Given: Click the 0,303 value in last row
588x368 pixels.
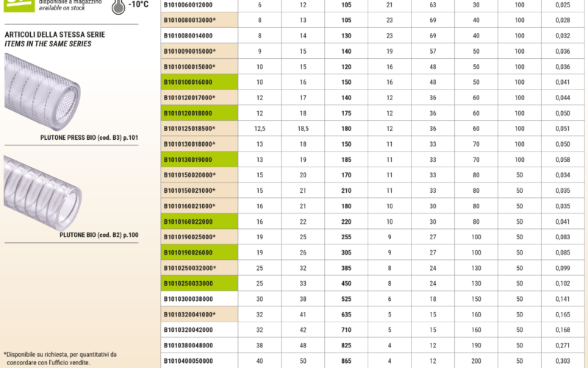Looking at the screenshot, I should [x=560, y=361].
